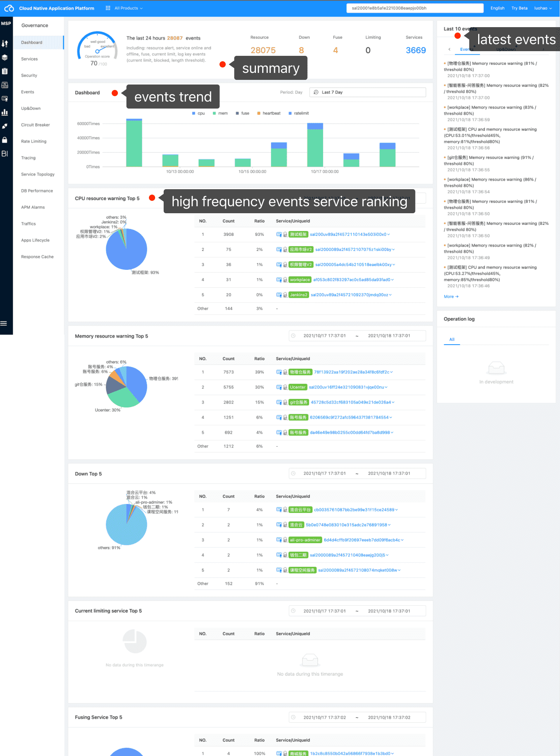Open Service Topology in the Governance menu
Viewport: 560px width, 756px height.
click(x=38, y=174)
